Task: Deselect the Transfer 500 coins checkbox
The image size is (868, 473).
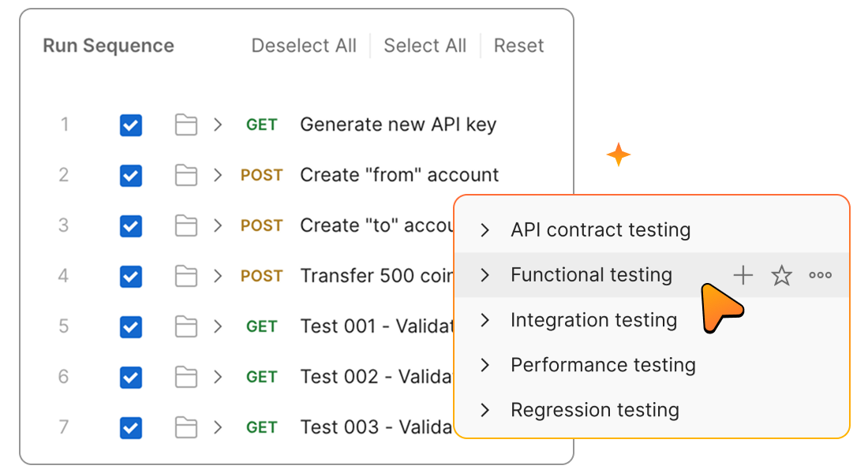Action: tap(131, 276)
